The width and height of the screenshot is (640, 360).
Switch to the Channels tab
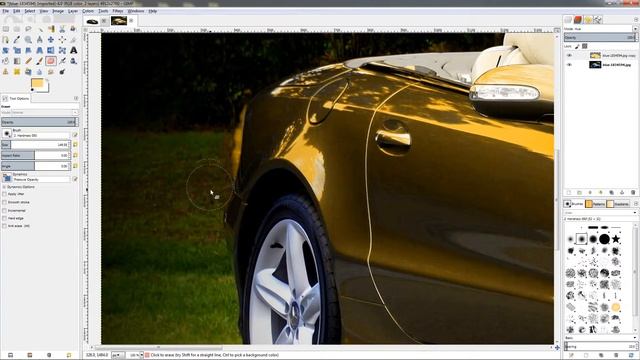tap(578, 20)
